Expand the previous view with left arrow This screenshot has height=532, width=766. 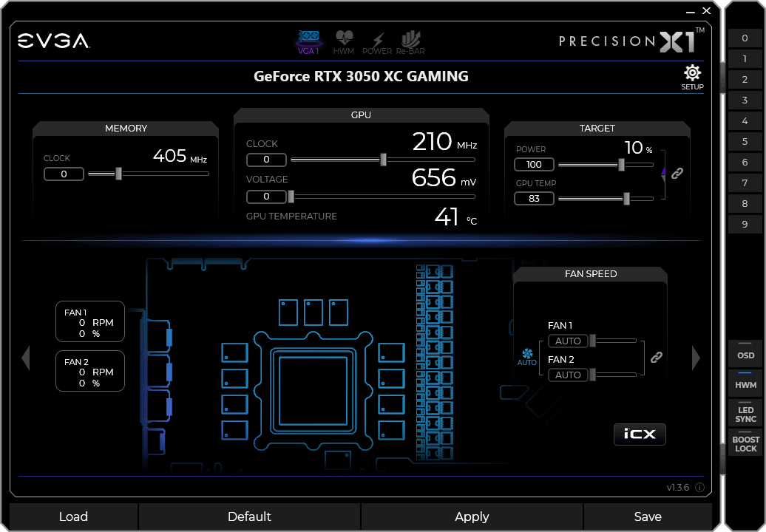click(26, 358)
